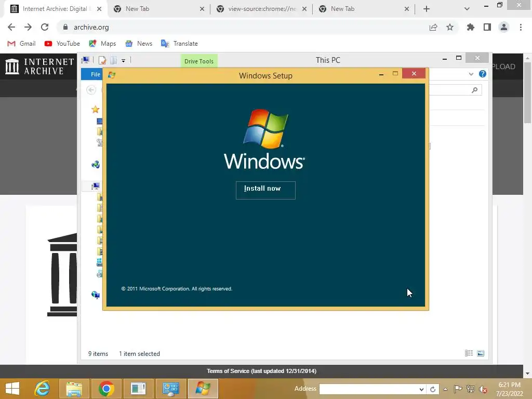Click the taskbar Address input field

click(368, 389)
